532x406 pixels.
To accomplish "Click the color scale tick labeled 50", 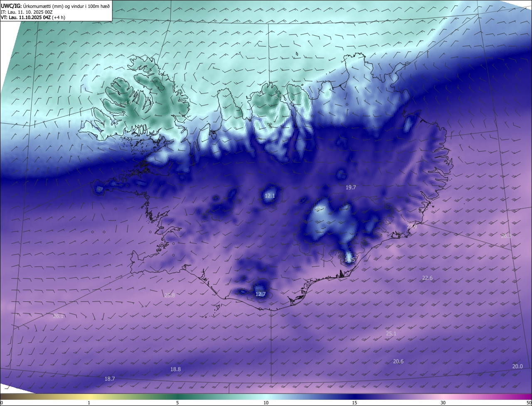I will (529, 403).
